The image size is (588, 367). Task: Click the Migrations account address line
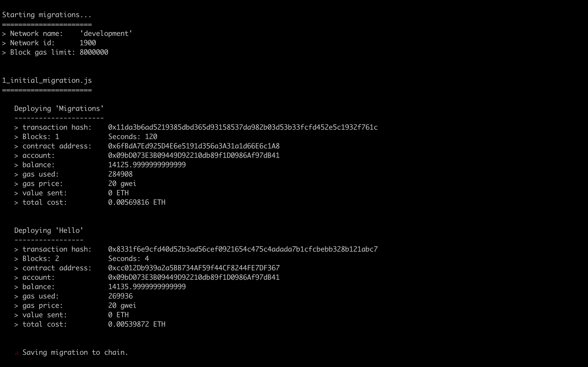(147, 156)
